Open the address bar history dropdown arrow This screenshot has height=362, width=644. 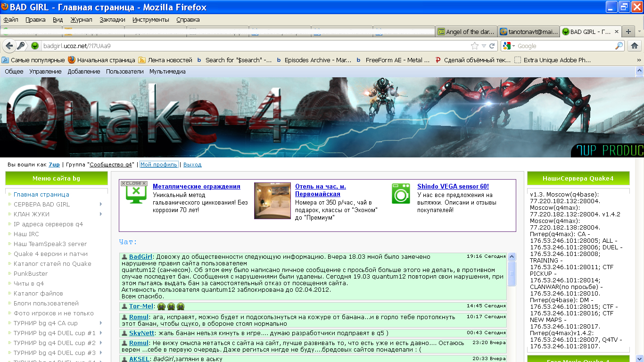484,46
